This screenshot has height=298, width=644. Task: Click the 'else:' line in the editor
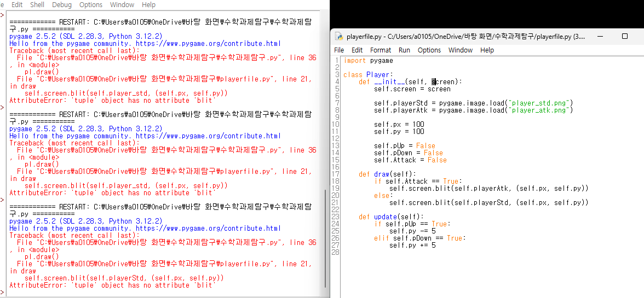(383, 196)
